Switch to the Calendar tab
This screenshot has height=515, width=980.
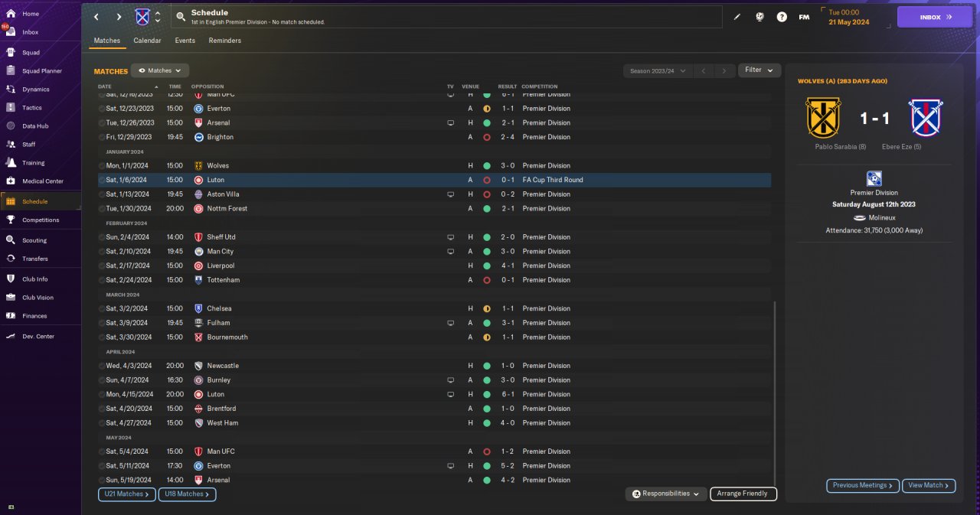[x=147, y=41]
